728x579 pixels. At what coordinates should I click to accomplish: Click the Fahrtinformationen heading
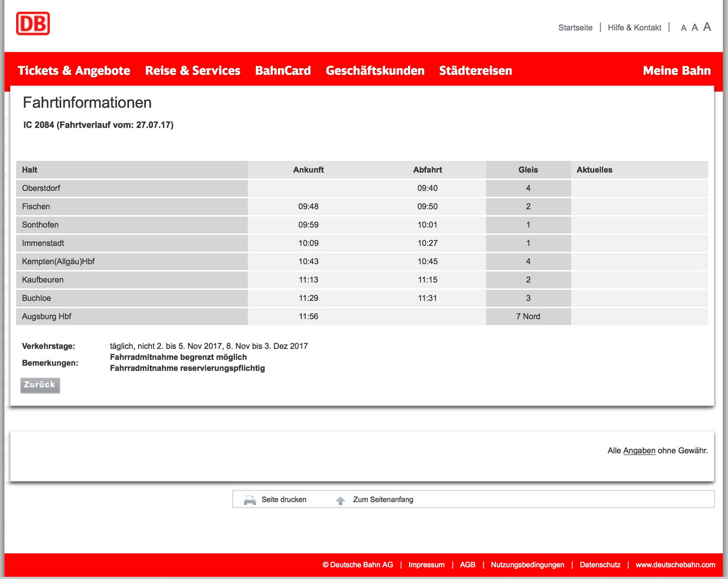tap(87, 102)
